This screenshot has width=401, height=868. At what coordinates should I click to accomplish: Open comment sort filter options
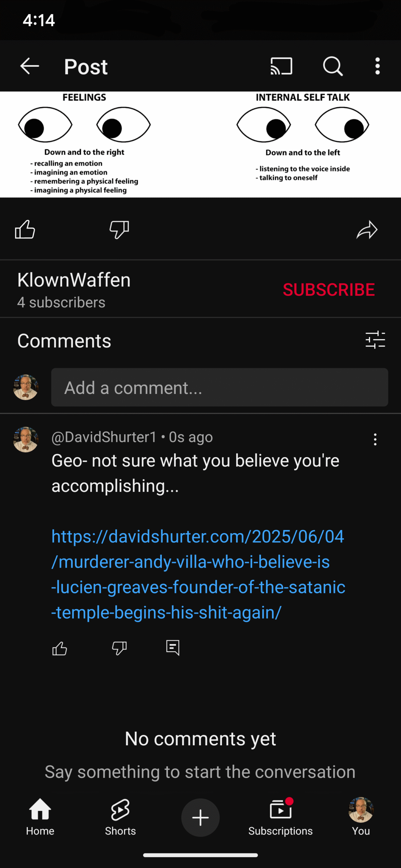tap(375, 340)
